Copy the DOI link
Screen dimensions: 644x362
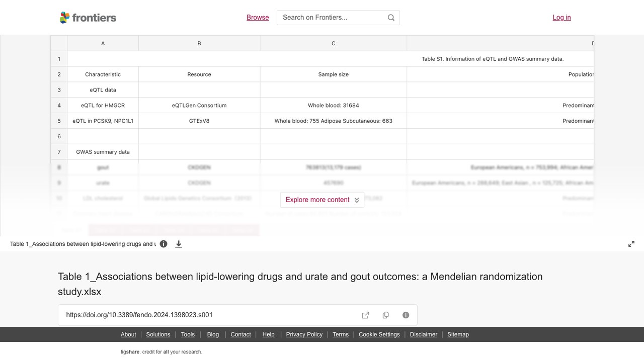coord(386,315)
